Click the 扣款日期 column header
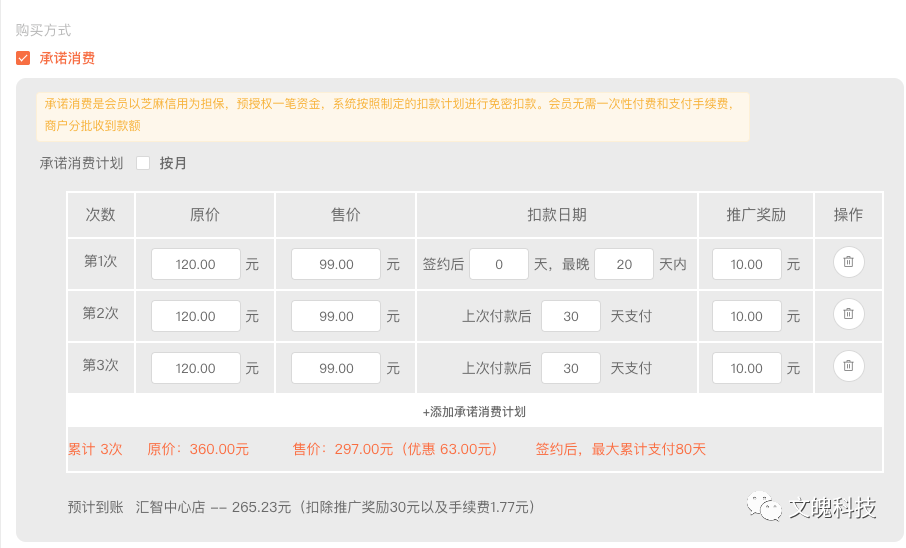Viewport: 906px width, 548px height. point(557,215)
